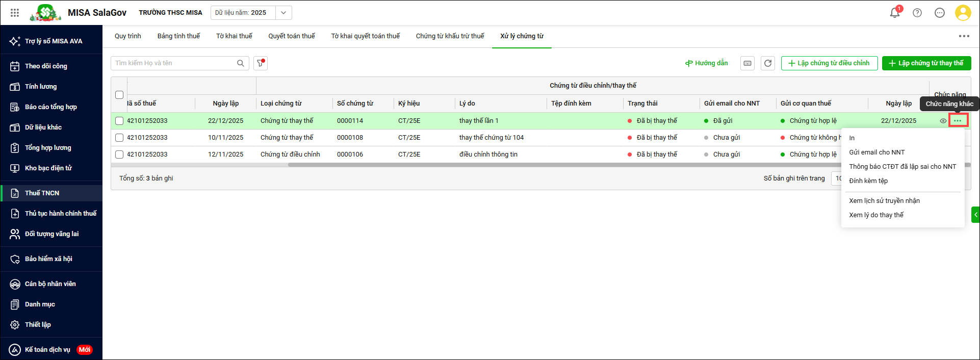Open the app grid launcher
Viewport: 980px width, 360px height.
(15, 13)
